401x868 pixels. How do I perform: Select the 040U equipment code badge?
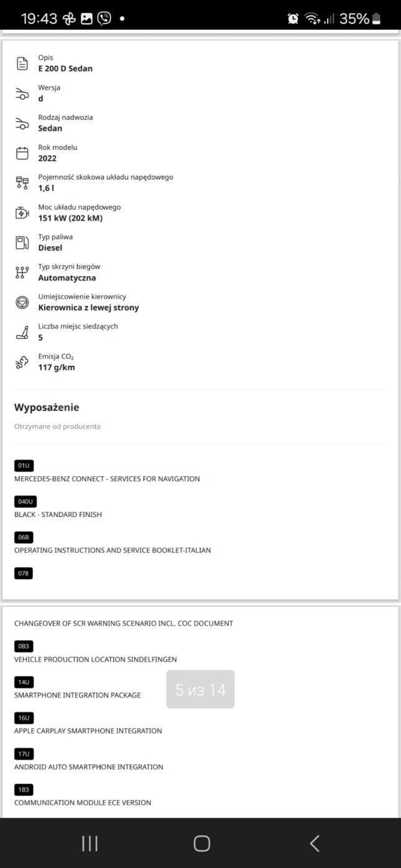(x=25, y=501)
